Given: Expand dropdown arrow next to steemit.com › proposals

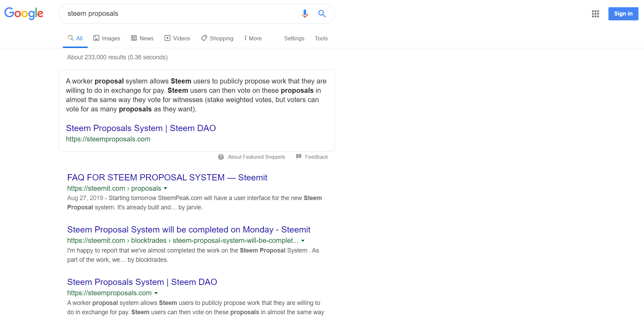Looking at the screenshot, I should coord(165,188).
